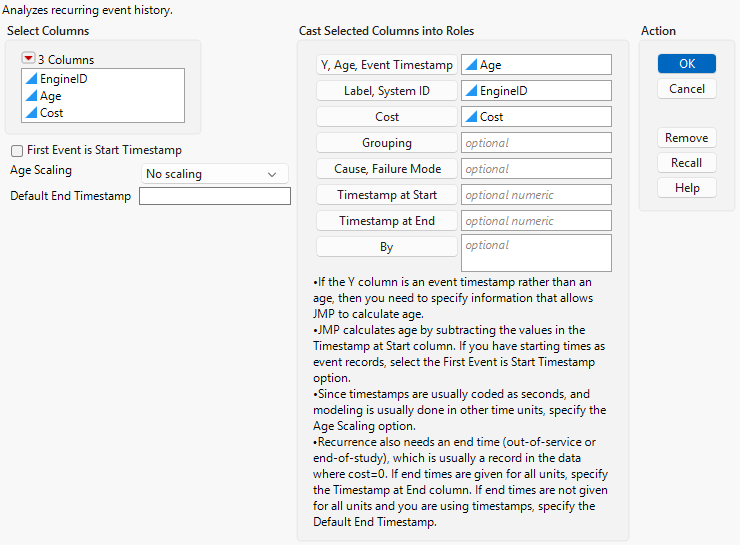Click the red triangle next to 3 Columns
Image resolution: width=740 pixels, height=545 pixels.
point(28,60)
